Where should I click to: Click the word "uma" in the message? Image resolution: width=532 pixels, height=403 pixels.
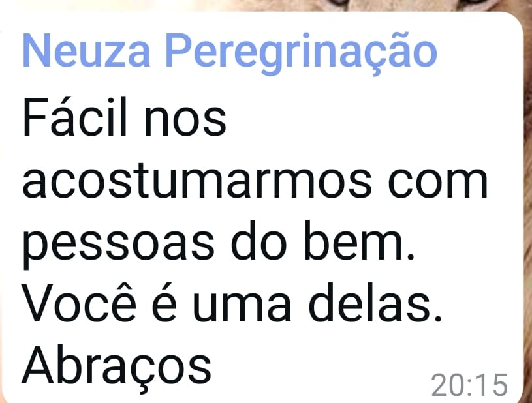point(242,306)
